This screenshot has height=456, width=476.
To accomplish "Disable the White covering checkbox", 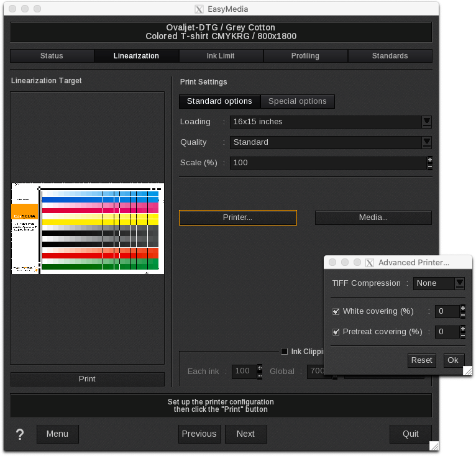I will pos(336,311).
